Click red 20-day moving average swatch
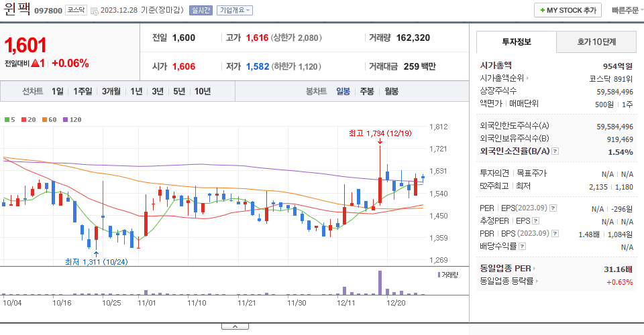 pyautogui.click(x=24, y=120)
